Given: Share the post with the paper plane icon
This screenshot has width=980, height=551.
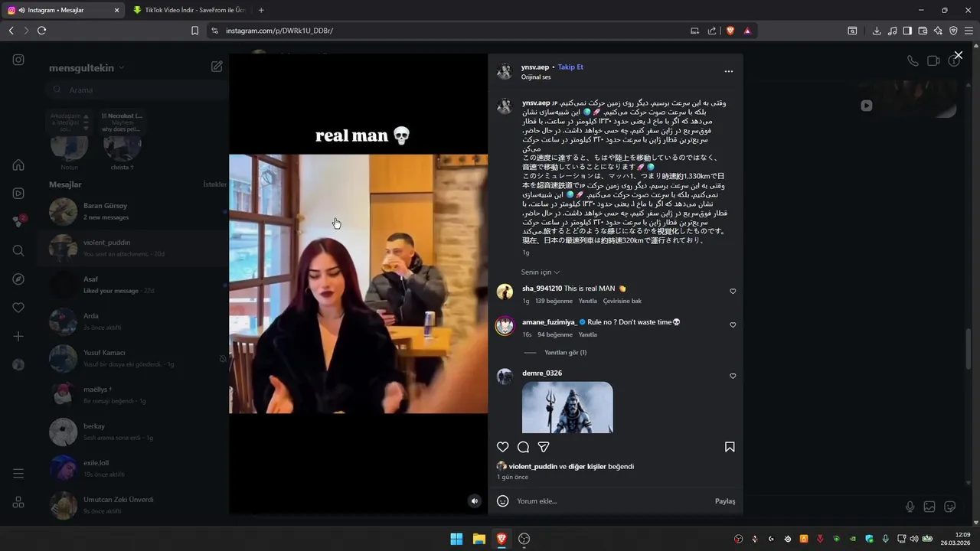Looking at the screenshot, I should pos(544,447).
